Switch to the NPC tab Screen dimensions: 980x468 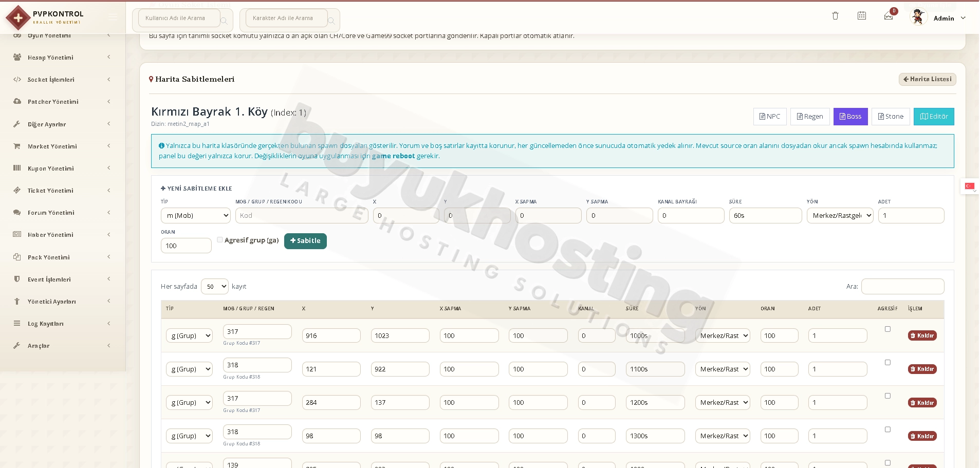pos(770,117)
